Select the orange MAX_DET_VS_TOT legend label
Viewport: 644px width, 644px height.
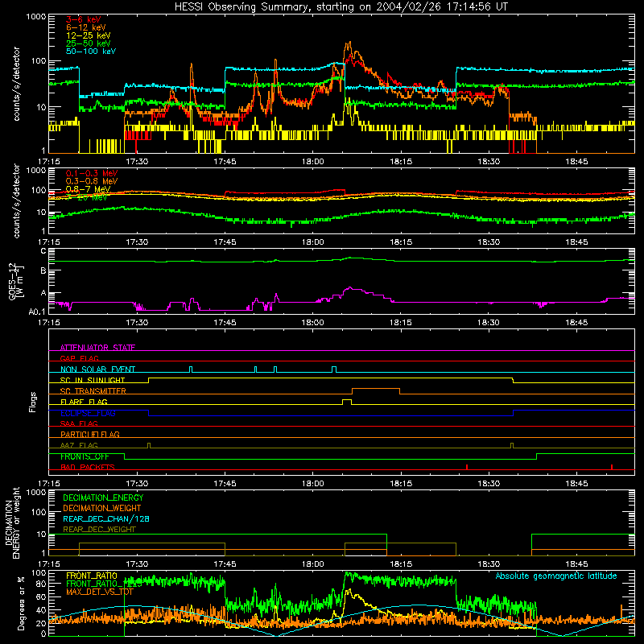(x=100, y=592)
